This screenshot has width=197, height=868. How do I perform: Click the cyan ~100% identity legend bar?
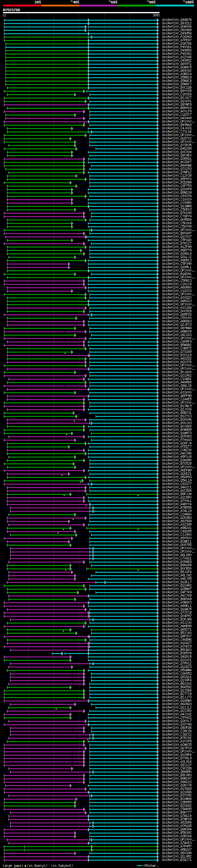175,6
